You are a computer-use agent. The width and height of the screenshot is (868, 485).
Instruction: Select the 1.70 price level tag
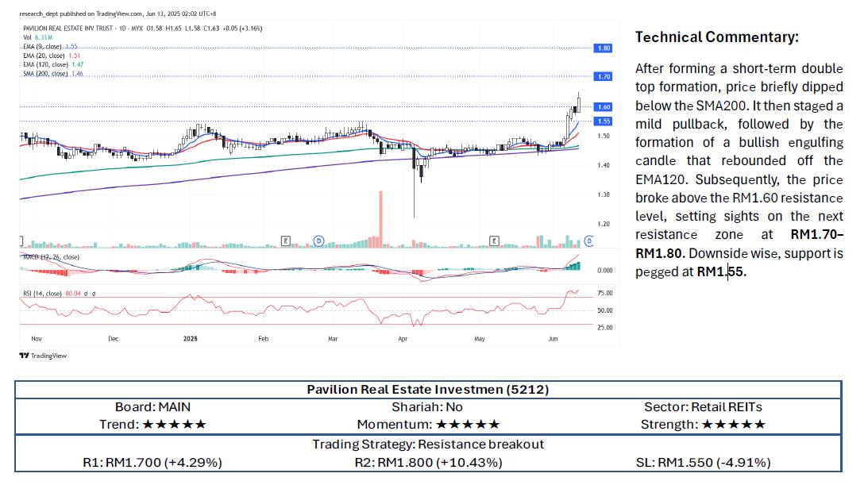click(x=603, y=76)
